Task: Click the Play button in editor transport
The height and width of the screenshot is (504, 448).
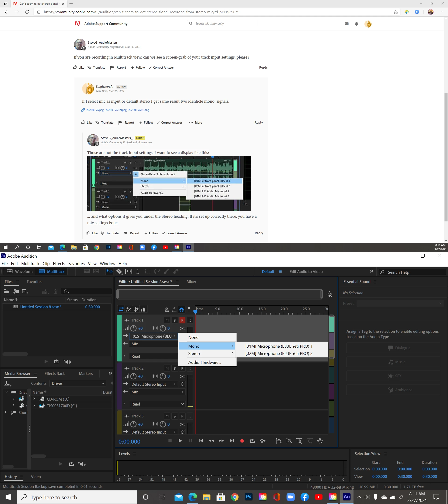Action: point(180,441)
